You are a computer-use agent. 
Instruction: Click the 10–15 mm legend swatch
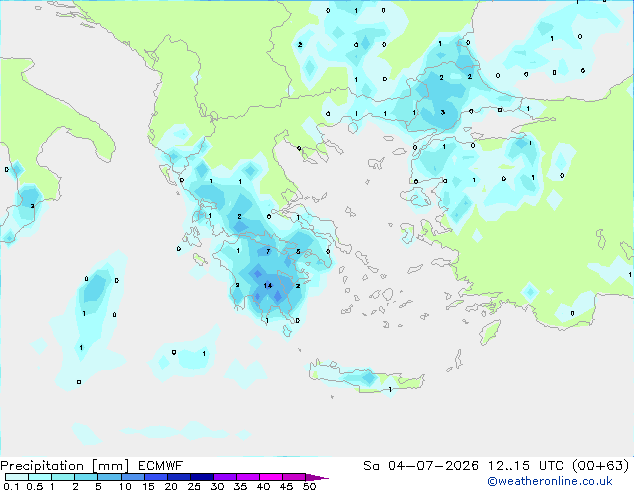pyautogui.click(x=132, y=477)
